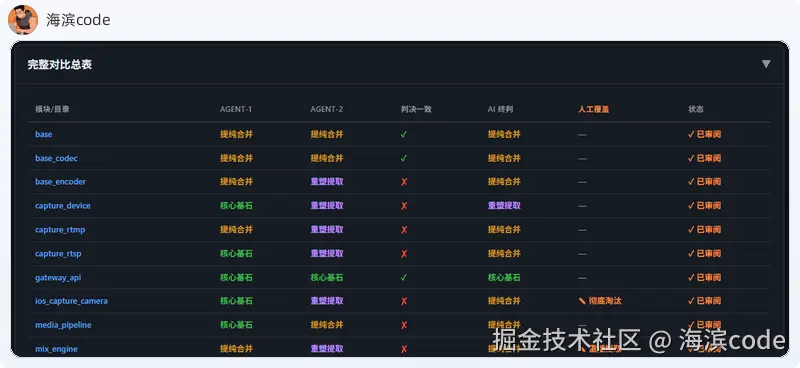The image size is (800, 368).
Task: Open the ios_capture_camera module link
Action: tap(71, 301)
